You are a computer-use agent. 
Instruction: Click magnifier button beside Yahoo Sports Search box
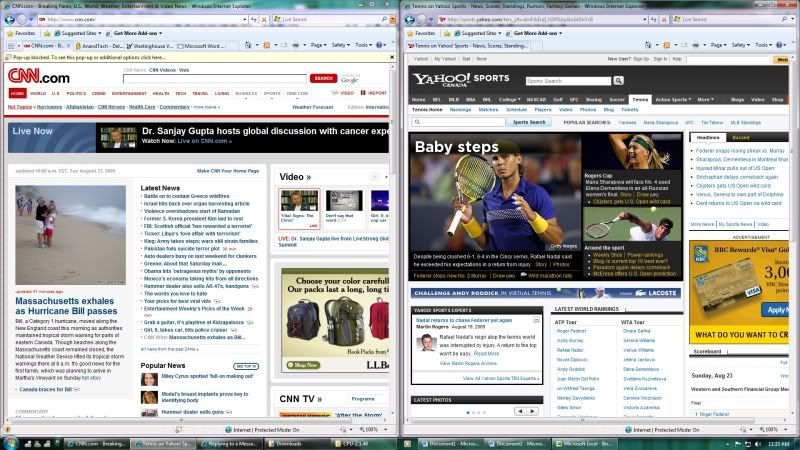tap(618, 81)
